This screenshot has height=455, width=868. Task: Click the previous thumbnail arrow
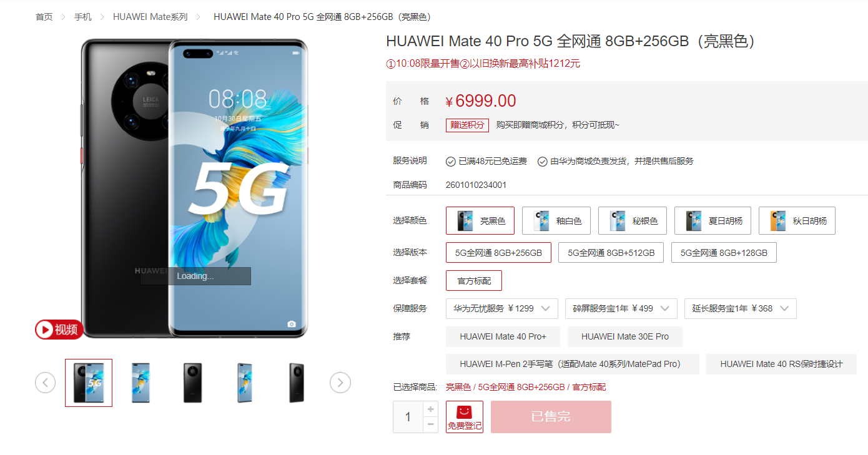pyautogui.click(x=45, y=382)
